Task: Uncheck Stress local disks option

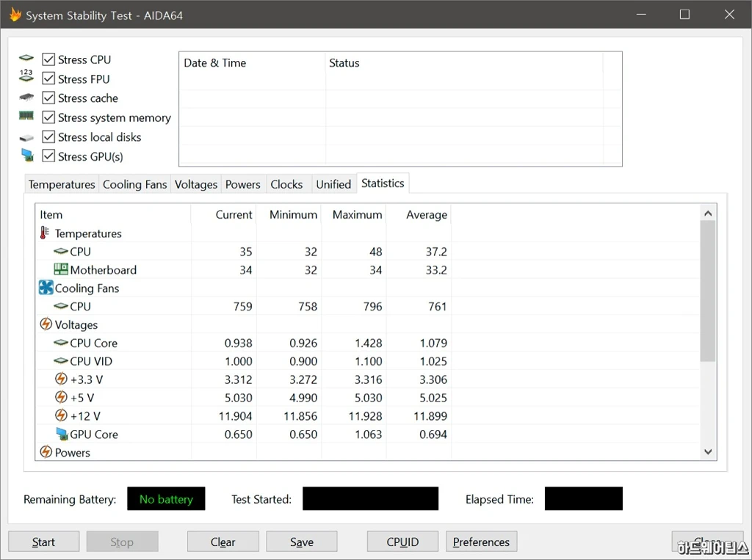Action: [x=48, y=137]
